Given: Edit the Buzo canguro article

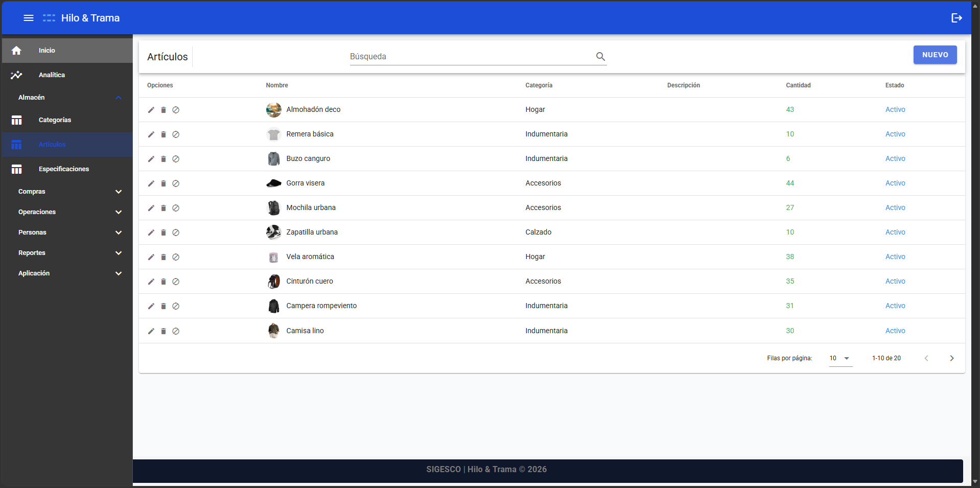Looking at the screenshot, I should pos(151,159).
